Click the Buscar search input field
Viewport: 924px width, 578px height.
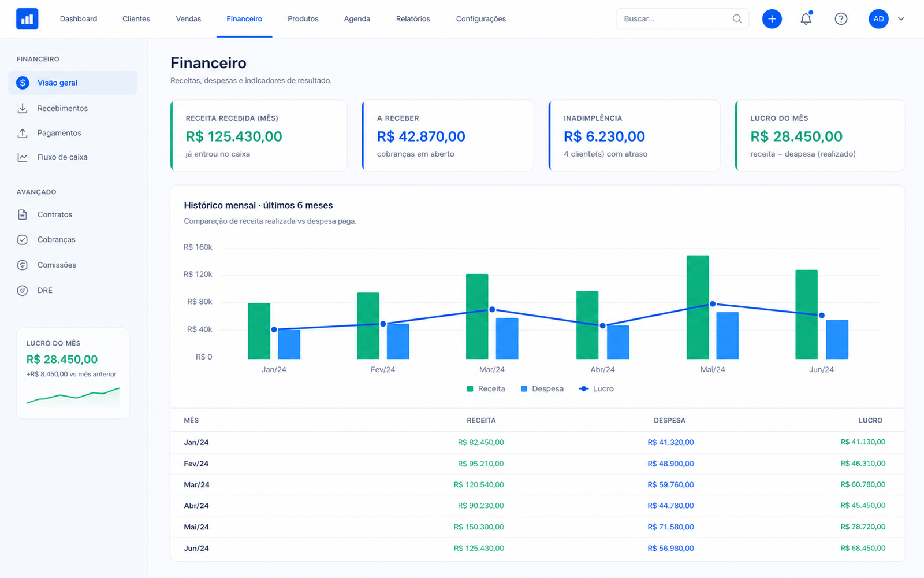coord(682,19)
